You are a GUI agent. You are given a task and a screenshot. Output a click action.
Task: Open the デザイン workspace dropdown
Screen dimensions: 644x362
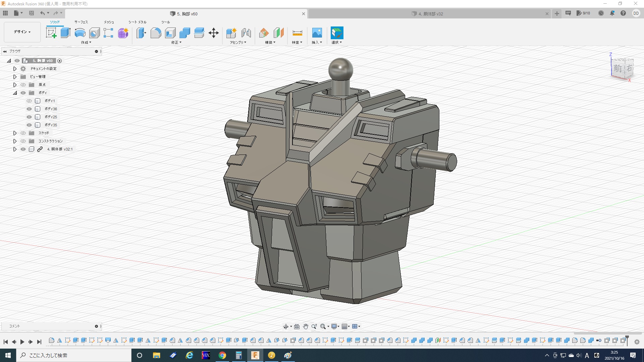coord(22,32)
